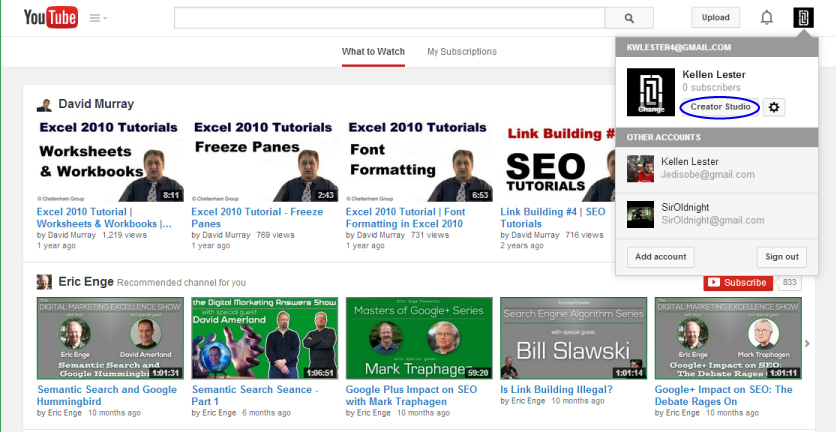Open Link Building #4 SEO thumbnail
Screen dimensions: 836x432
coord(558,160)
